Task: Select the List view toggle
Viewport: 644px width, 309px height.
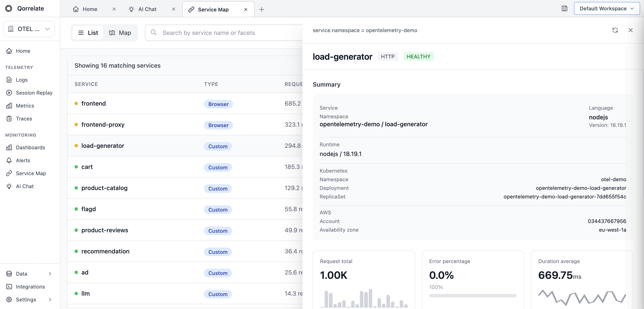Action: (x=87, y=33)
